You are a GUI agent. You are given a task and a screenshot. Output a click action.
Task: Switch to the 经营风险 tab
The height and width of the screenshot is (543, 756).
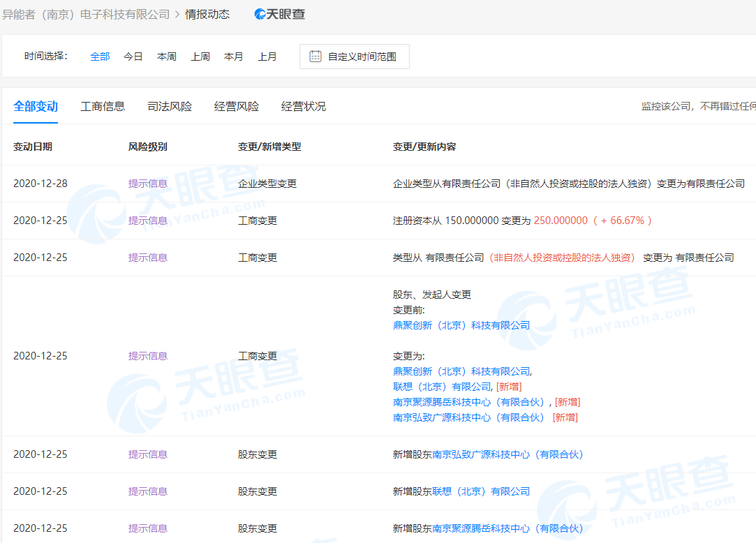(236, 106)
